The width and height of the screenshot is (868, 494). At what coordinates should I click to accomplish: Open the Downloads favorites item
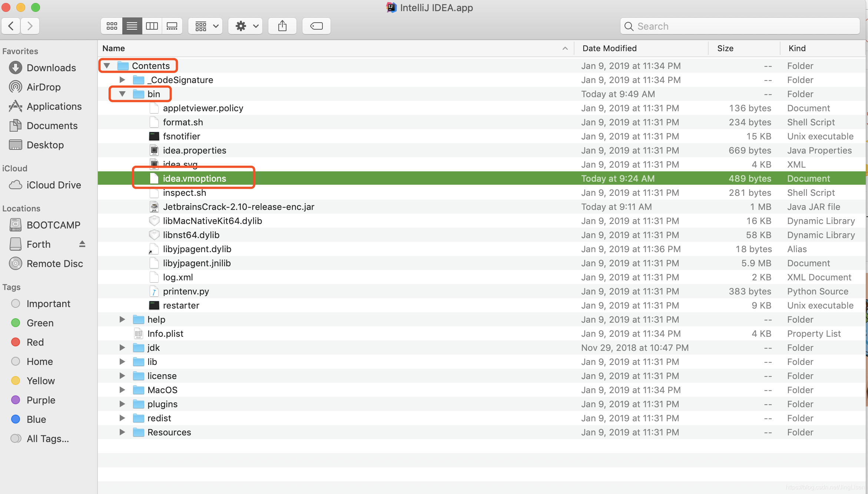51,67
